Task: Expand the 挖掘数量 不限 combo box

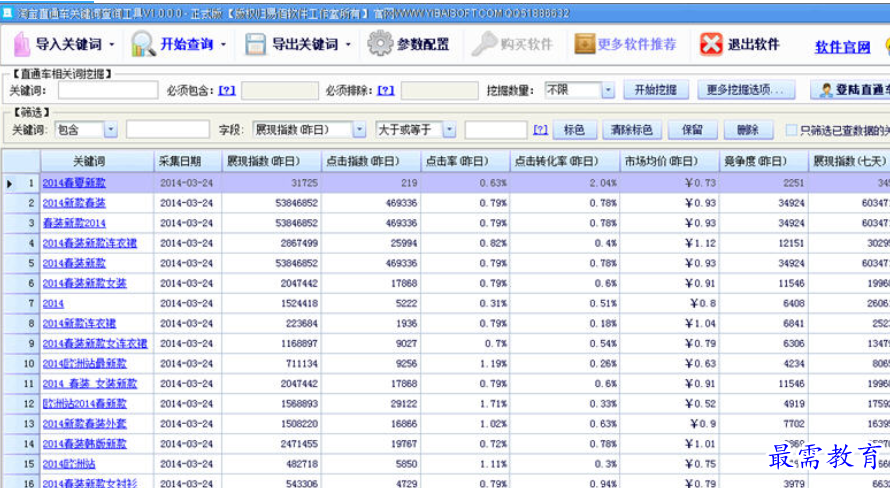Action: tap(608, 90)
